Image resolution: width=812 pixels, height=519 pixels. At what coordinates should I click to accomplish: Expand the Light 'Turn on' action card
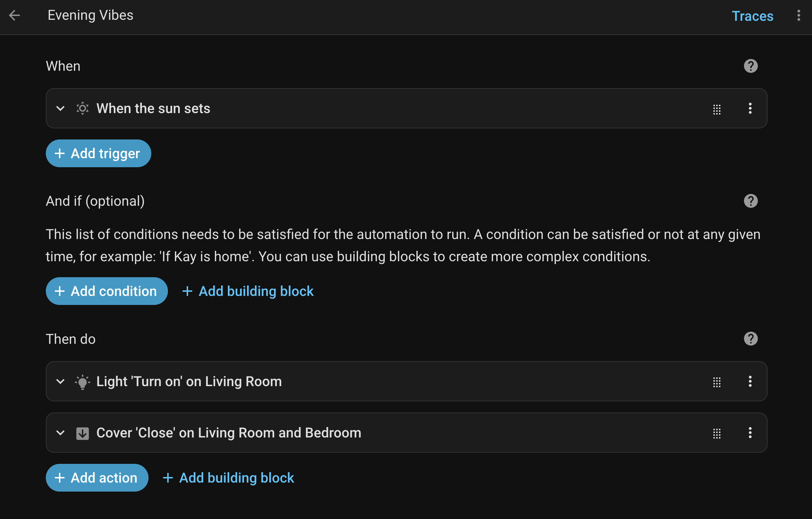[x=60, y=382]
